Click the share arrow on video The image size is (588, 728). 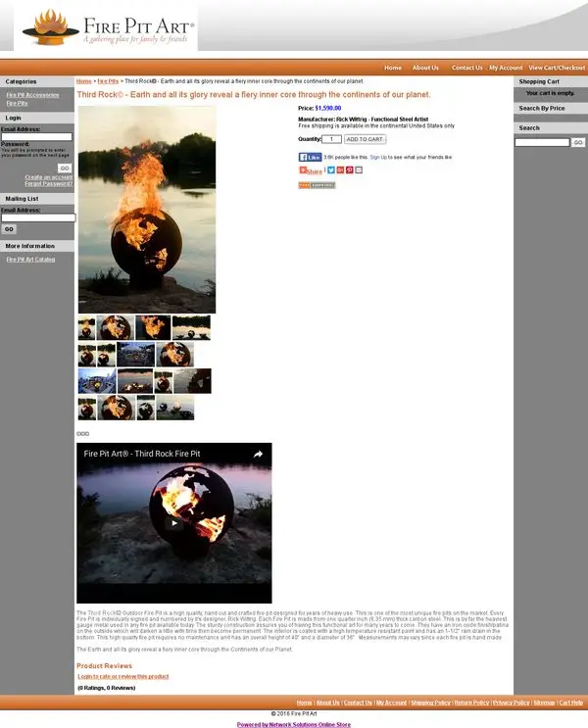click(259, 454)
